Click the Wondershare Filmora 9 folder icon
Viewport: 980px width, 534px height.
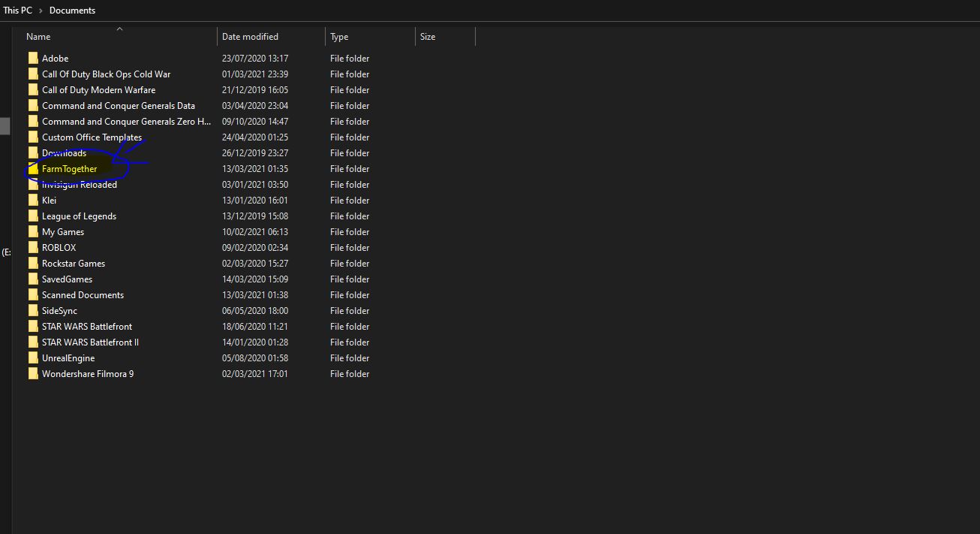[x=33, y=374]
